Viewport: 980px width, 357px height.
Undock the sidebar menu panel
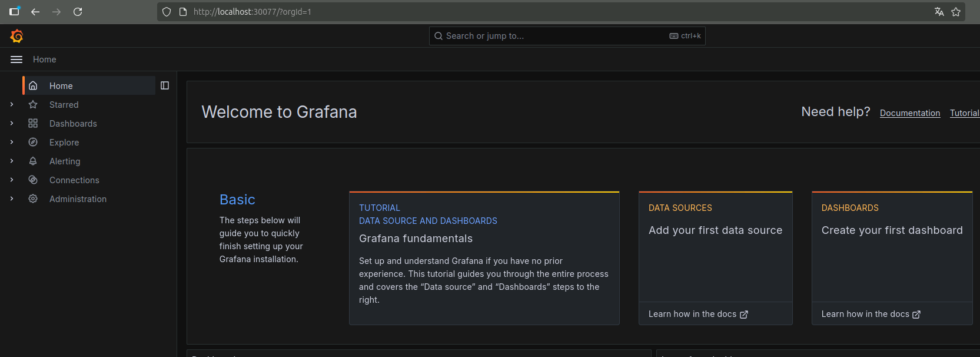pos(165,85)
